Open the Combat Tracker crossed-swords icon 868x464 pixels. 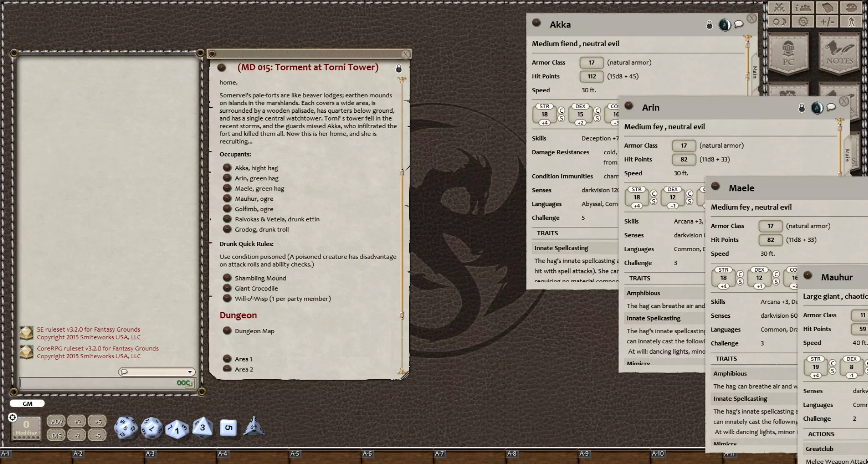click(x=779, y=7)
